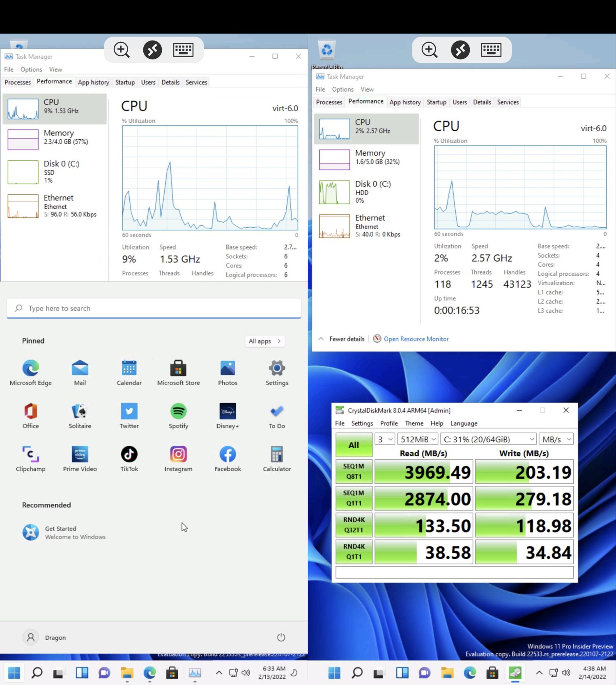Collapse Task Manager with Fewer details
The image size is (616, 685).
(342, 339)
